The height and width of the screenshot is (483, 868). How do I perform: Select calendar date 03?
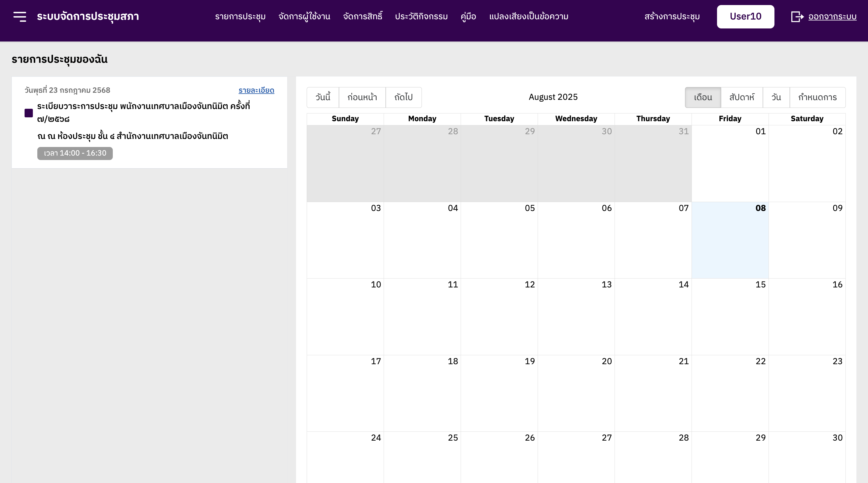[376, 208]
